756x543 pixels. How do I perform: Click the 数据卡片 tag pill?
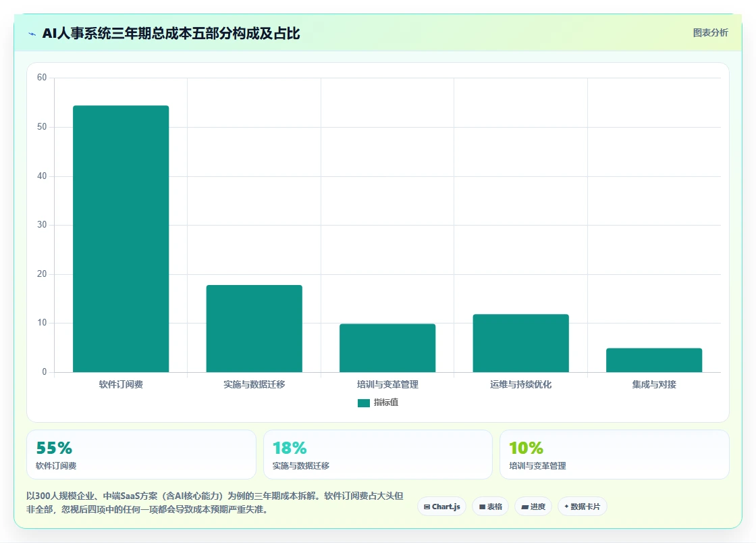[x=583, y=507]
